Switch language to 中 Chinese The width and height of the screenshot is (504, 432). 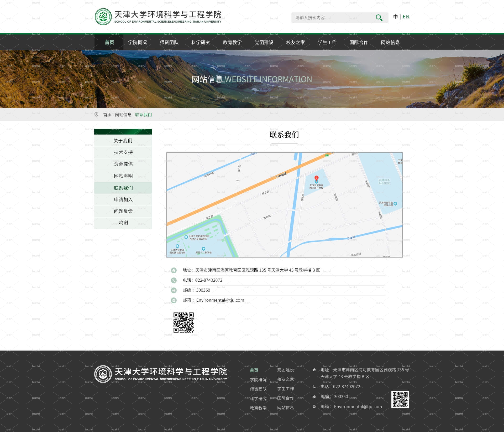395,17
